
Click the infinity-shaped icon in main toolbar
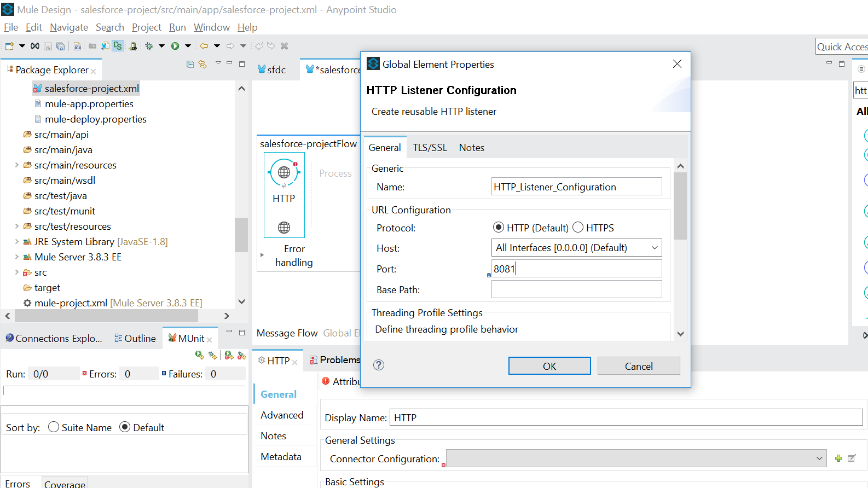pos(35,46)
